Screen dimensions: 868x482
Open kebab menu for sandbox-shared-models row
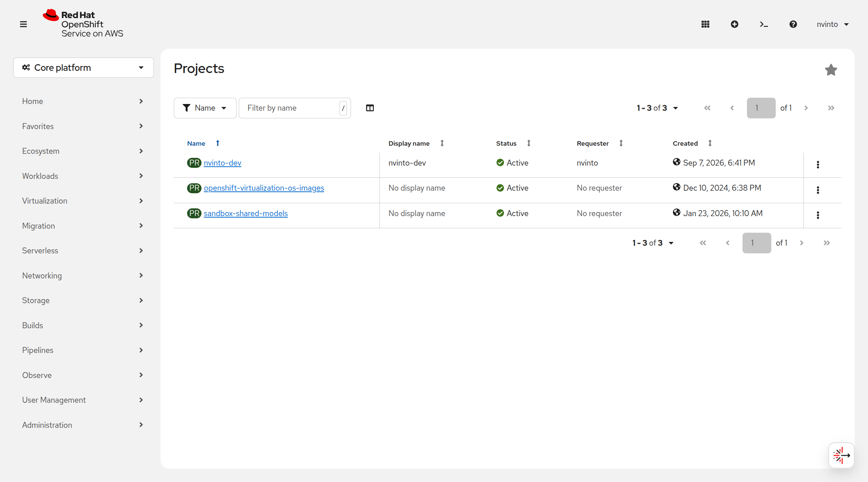(818, 215)
